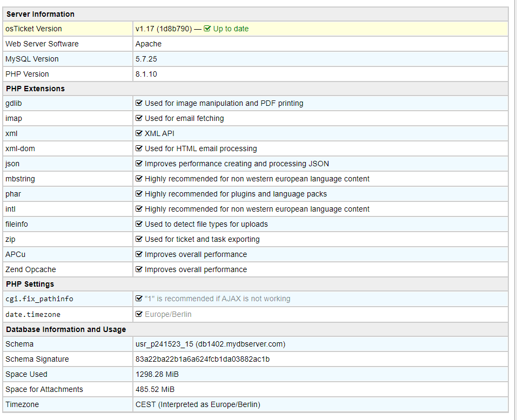Select the 'mbstring' extension name
517x420 pixels.
(x=20, y=179)
